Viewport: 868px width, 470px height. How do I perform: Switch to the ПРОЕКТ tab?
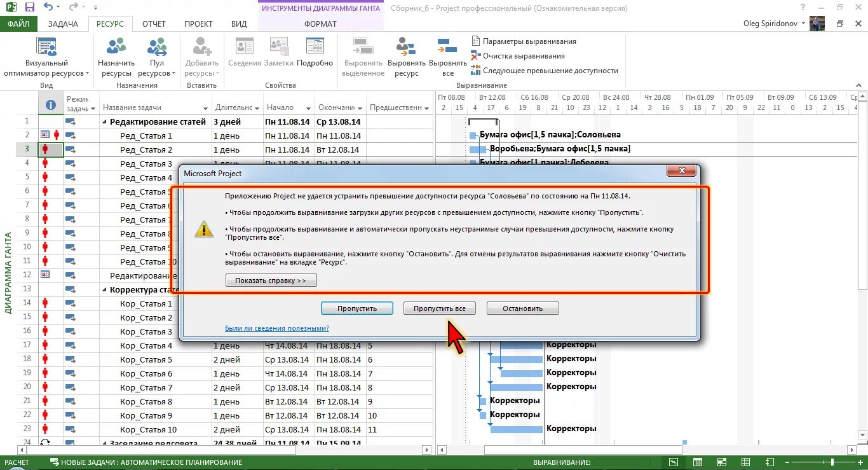198,24
